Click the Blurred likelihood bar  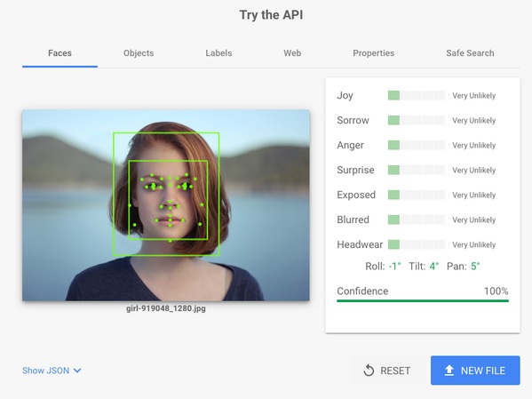(416, 219)
